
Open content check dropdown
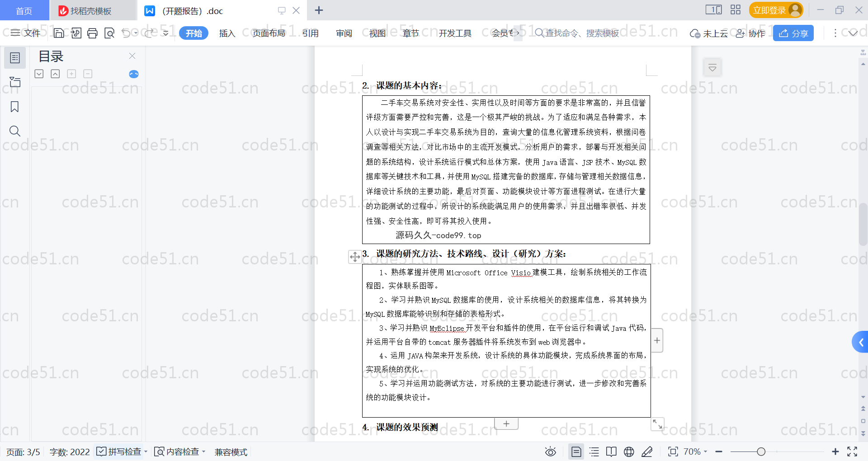tap(204, 452)
